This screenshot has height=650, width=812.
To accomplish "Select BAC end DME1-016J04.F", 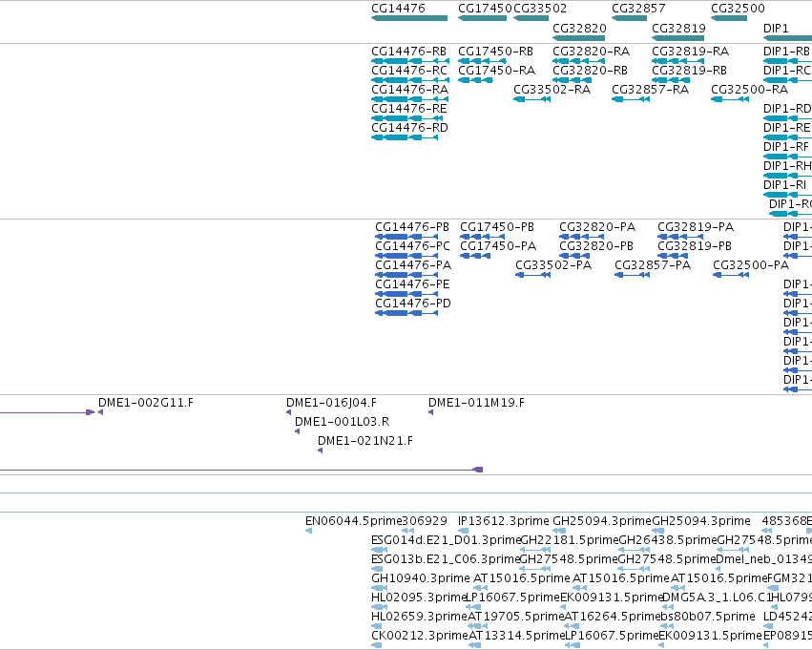I will [289, 412].
